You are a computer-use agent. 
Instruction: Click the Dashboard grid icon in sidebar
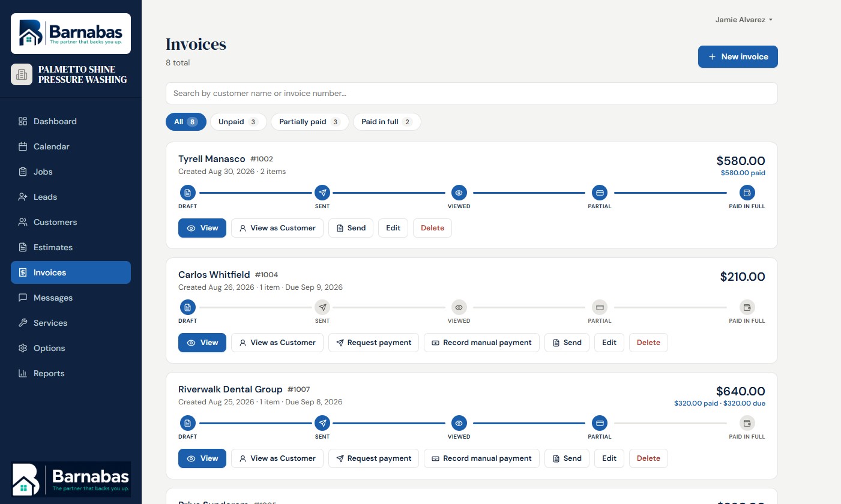[x=23, y=121]
